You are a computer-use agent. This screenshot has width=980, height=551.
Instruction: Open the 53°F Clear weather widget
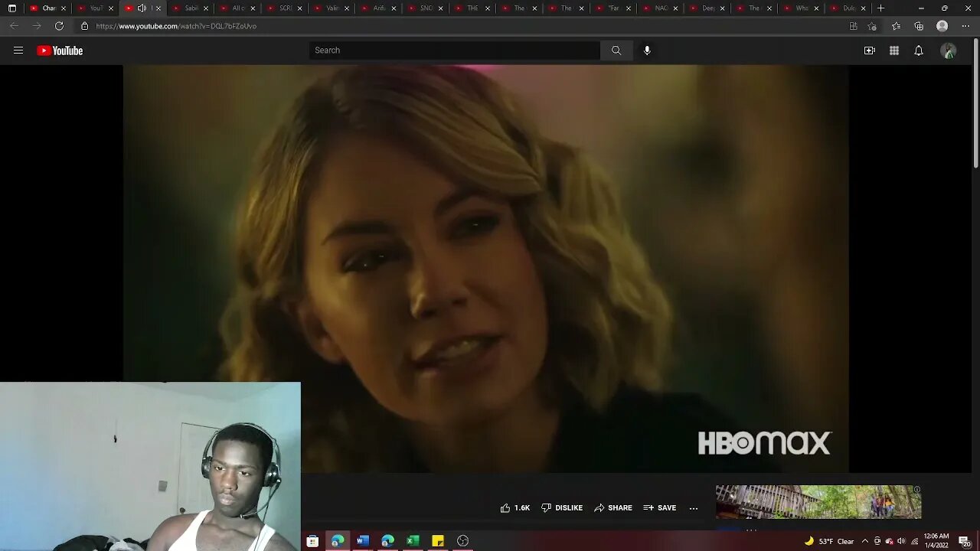(829, 541)
